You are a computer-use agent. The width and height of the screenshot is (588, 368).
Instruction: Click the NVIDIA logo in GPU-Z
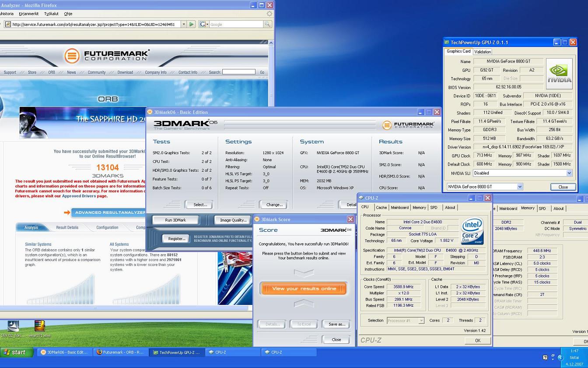559,74
